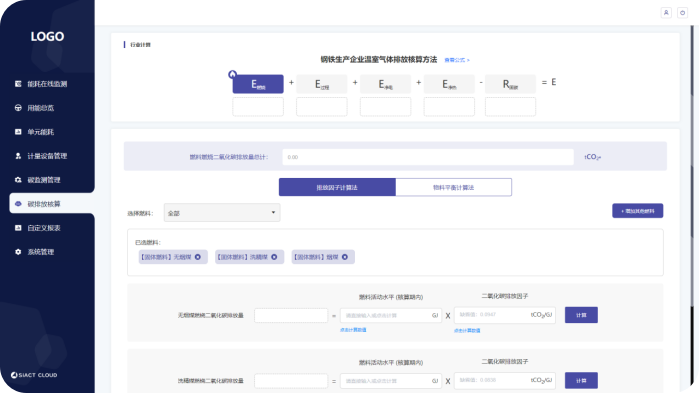The height and width of the screenshot is (394, 699).
Task: Click the 单元能耗 sidebar icon
Action: (18, 132)
